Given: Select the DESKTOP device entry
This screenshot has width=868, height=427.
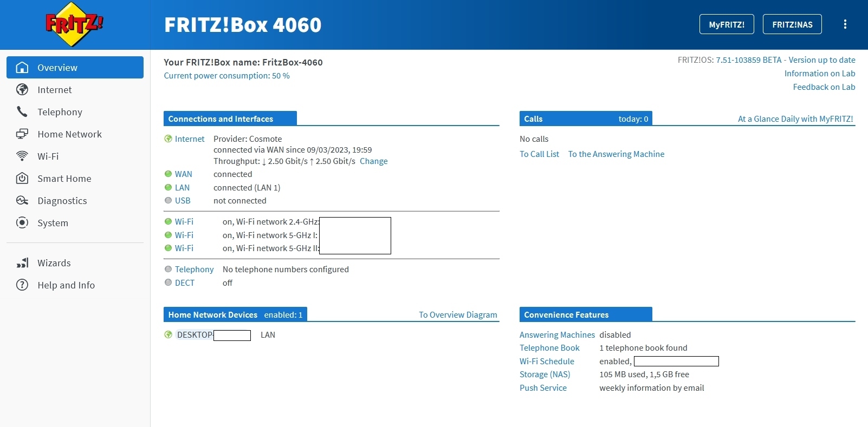Looking at the screenshot, I should [213, 335].
